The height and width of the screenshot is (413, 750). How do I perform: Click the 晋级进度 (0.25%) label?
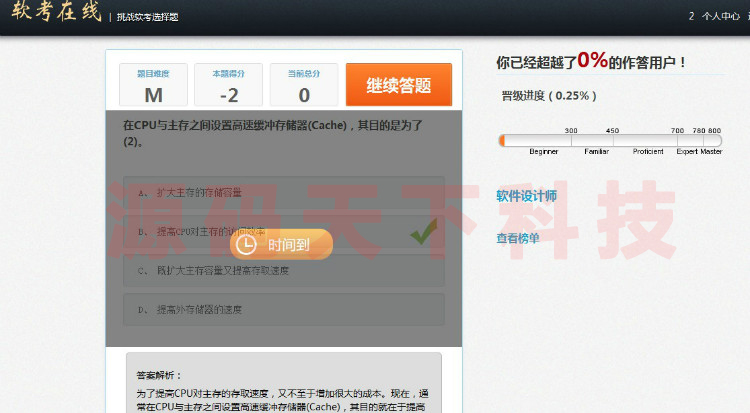click(549, 96)
